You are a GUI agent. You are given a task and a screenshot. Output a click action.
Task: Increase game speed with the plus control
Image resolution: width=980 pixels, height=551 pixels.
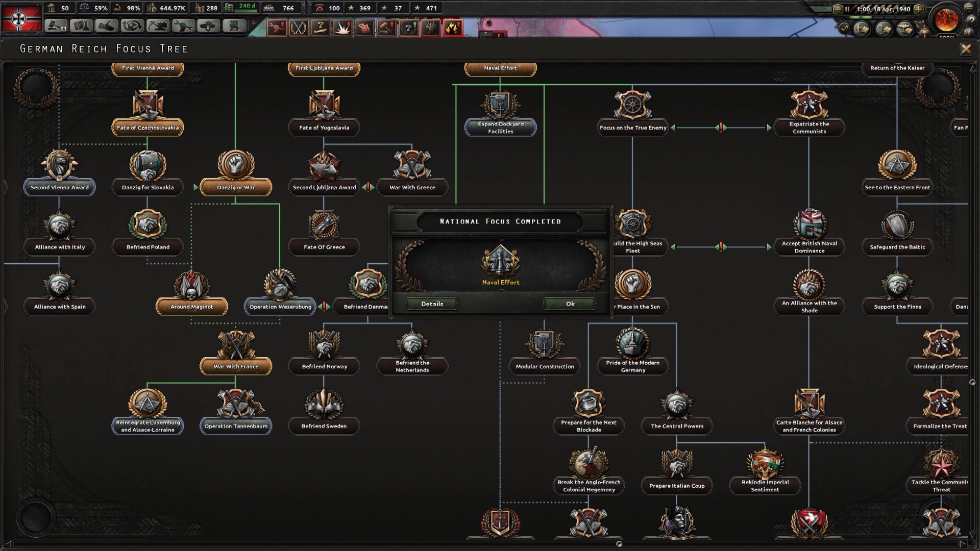click(919, 9)
